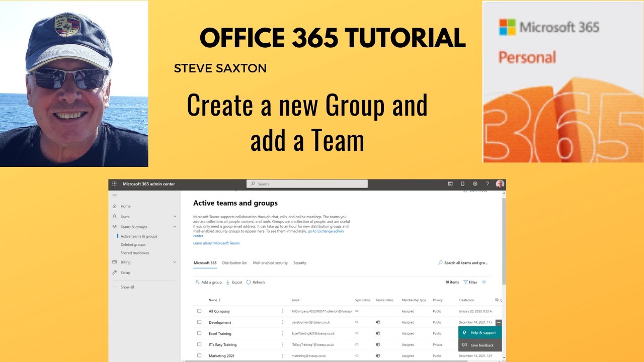Viewport: 644px width, 362px height.
Task: Click the horizontal scrollbar below the table
Action: click(327, 360)
